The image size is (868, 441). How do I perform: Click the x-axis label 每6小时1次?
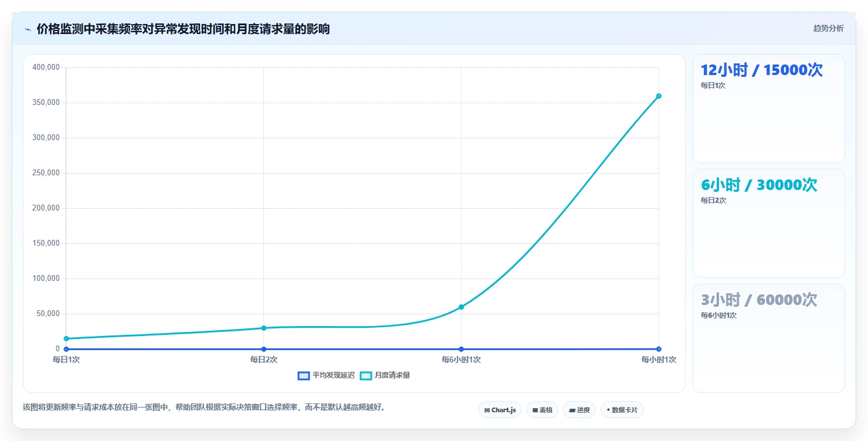461,359
